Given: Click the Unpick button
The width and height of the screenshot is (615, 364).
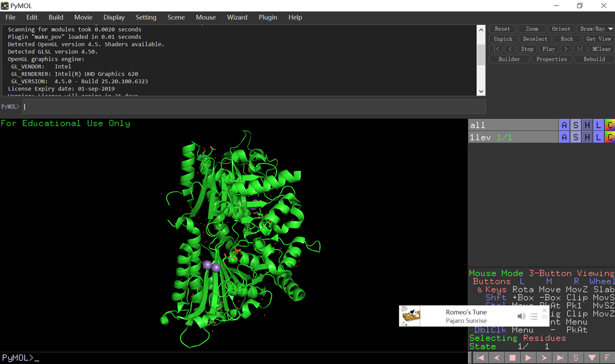Looking at the screenshot, I should (503, 39).
